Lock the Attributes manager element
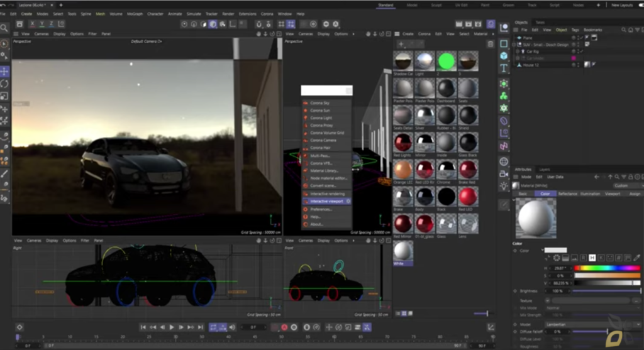Viewport: 644px width, 350px height. click(630, 177)
